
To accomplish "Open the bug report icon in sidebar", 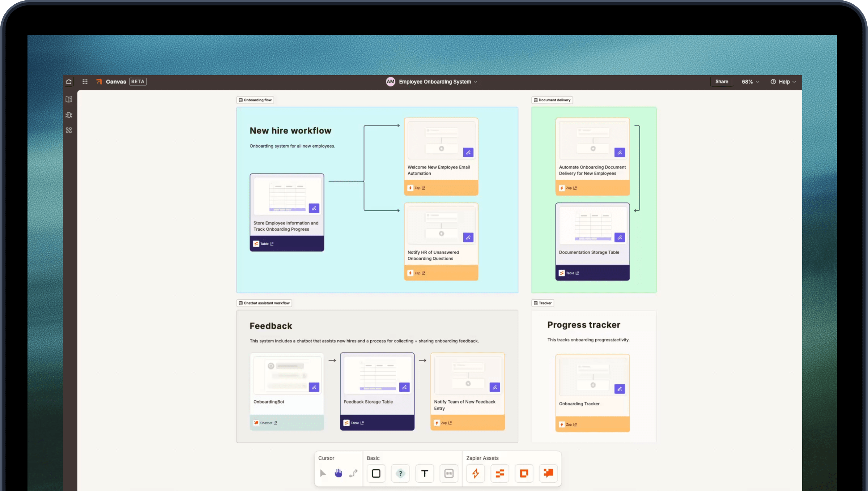I will click(x=69, y=115).
